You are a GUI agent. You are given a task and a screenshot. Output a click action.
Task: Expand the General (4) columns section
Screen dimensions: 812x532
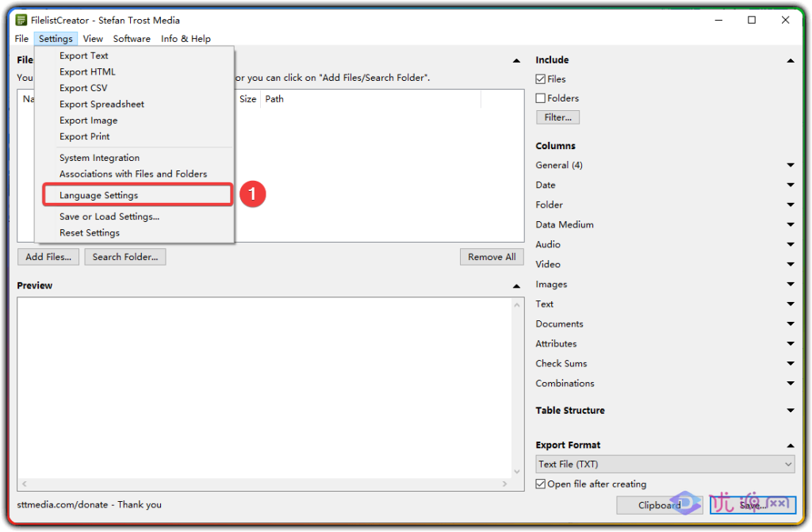click(790, 166)
